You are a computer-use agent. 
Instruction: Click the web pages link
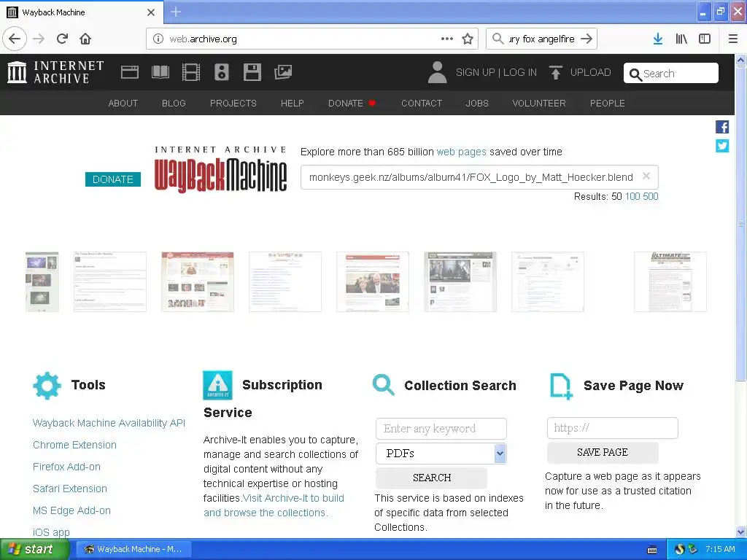click(461, 152)
